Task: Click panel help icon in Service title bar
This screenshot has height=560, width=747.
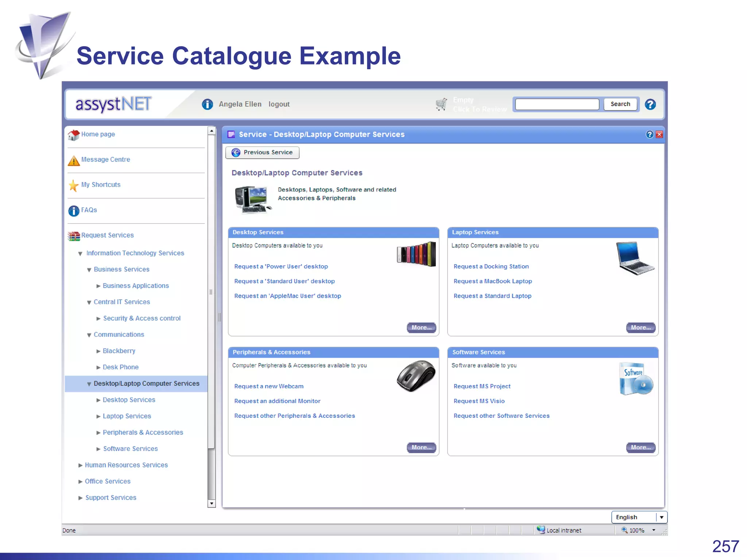Action: tap(649, 135)
